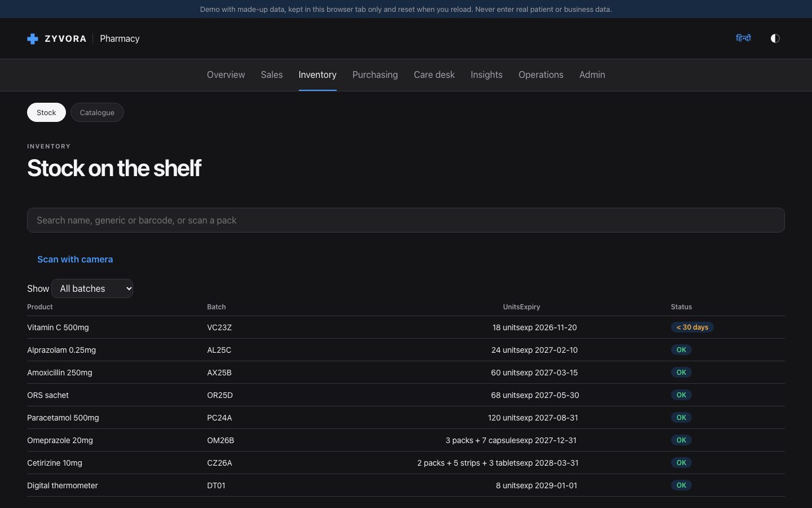Viewport: 812px width, 508px height.
Task: Click batch code OM26B
Action: [x=220, y=440]
